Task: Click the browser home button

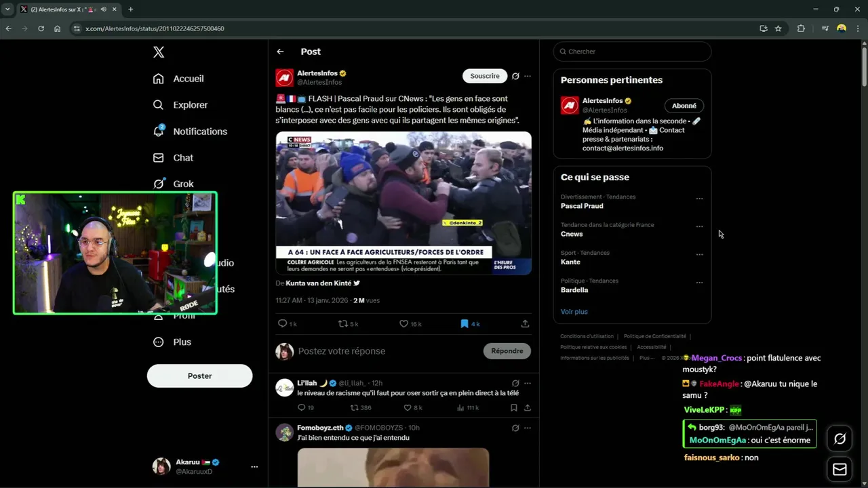Action: (57, 28)
